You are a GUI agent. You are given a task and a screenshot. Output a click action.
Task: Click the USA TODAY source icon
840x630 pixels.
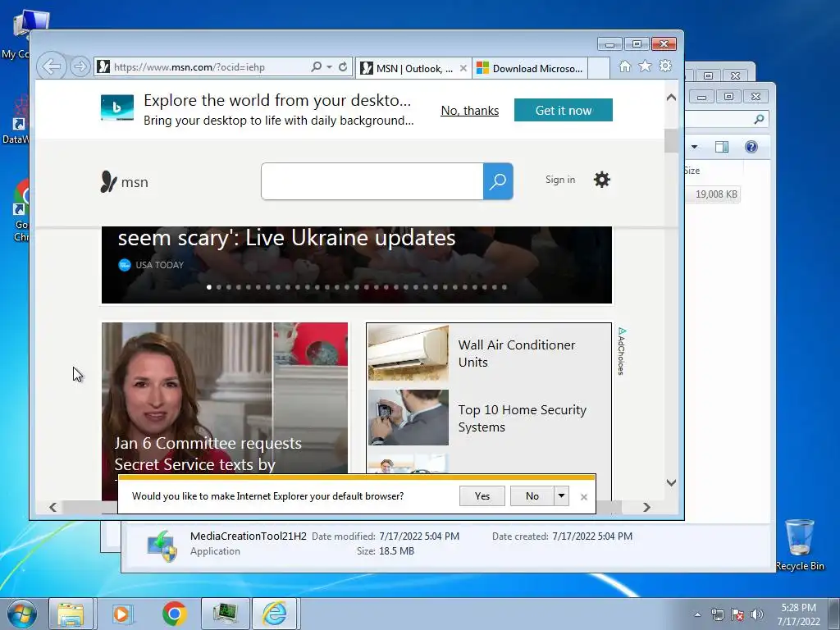pos(125,265)
